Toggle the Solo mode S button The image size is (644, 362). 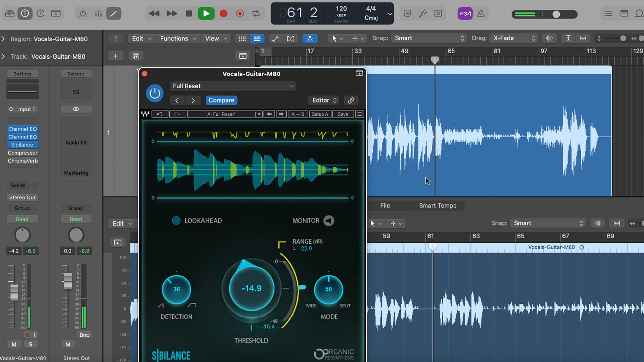click(438, 14)
